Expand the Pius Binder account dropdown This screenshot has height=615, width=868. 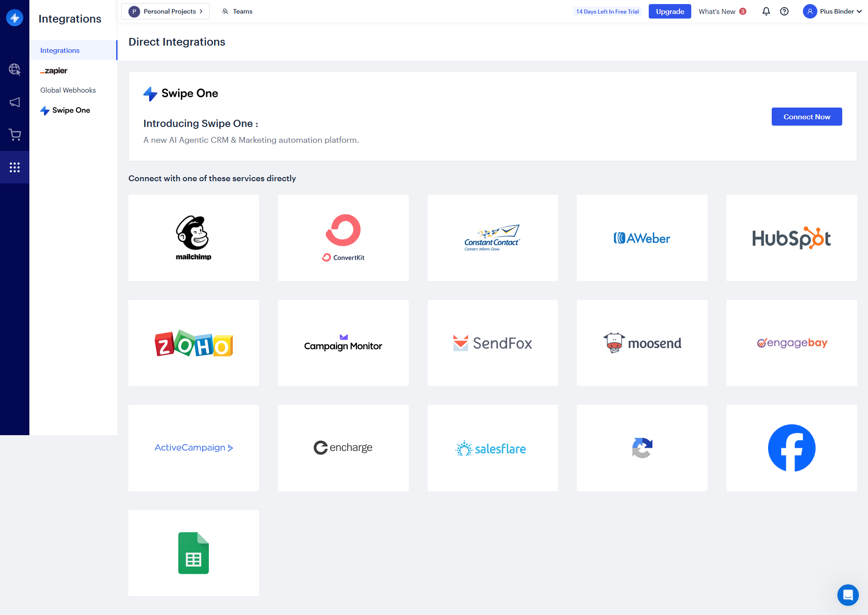pos(832,11)
